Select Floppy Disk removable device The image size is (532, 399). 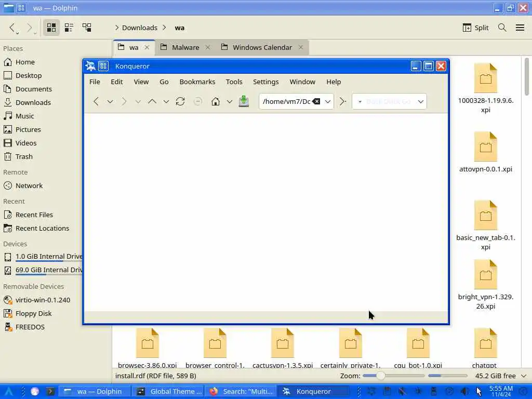point(33,313)
